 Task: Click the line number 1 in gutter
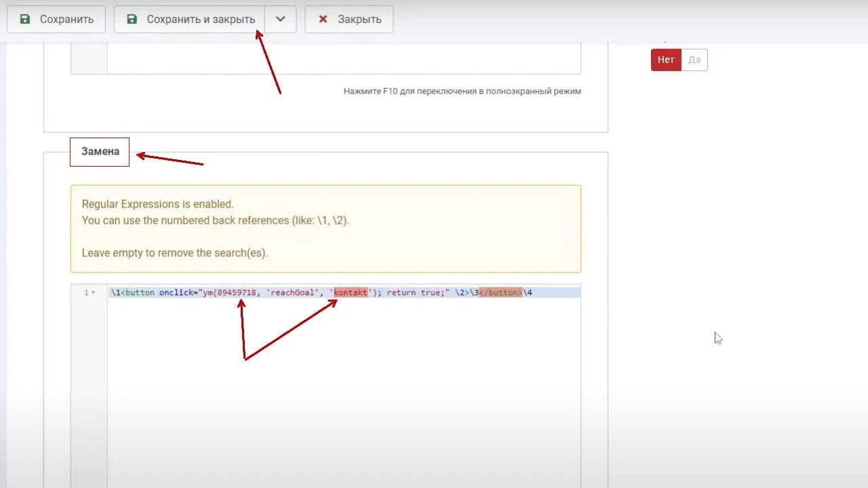point(85,293)
